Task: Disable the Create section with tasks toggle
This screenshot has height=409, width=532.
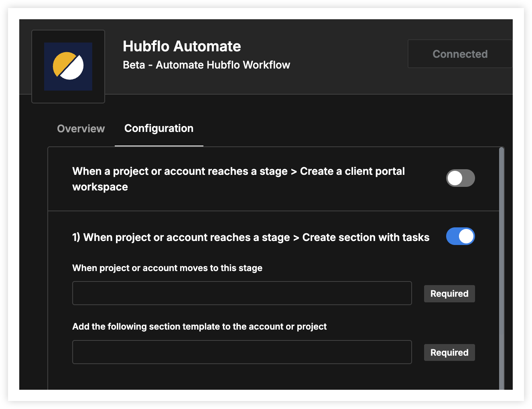Action: coord(460,236)
